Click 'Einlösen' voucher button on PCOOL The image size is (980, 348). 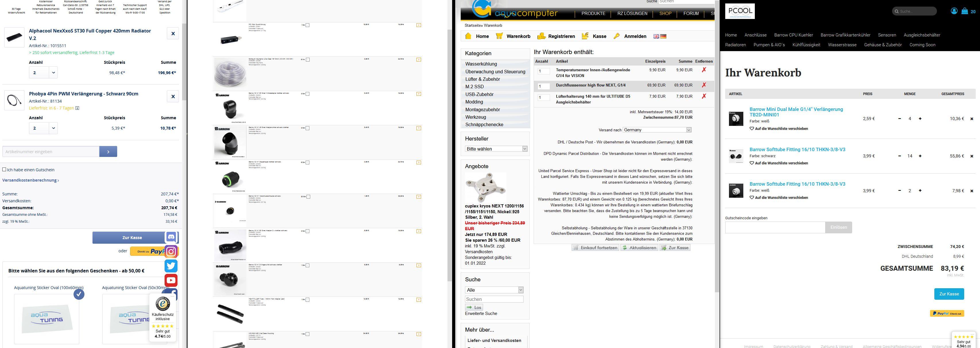click(838, 227)
